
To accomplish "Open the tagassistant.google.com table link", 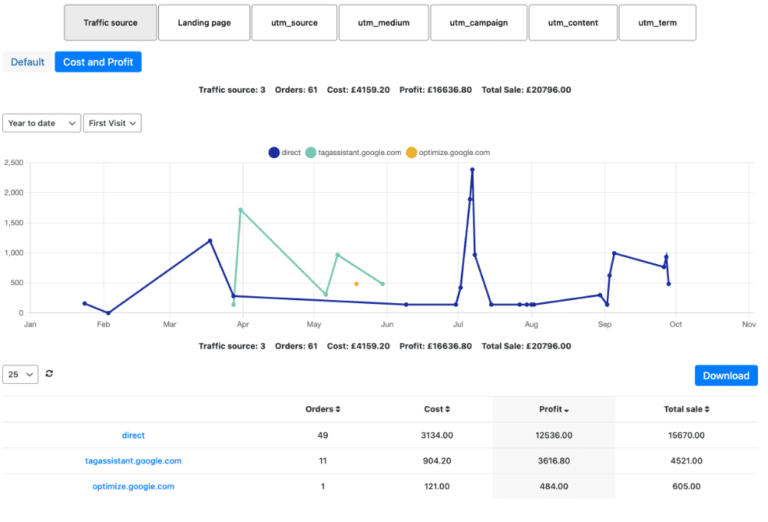I will 133,461.
